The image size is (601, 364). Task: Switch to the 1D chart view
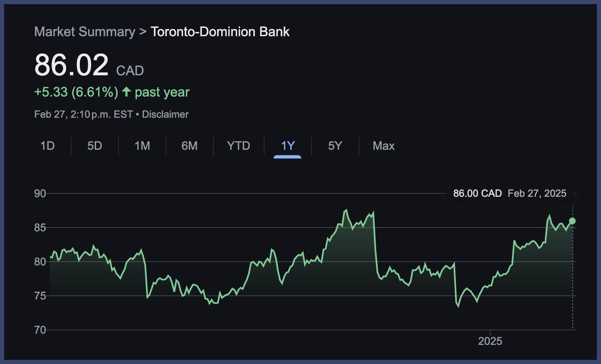tap(47, 146)
